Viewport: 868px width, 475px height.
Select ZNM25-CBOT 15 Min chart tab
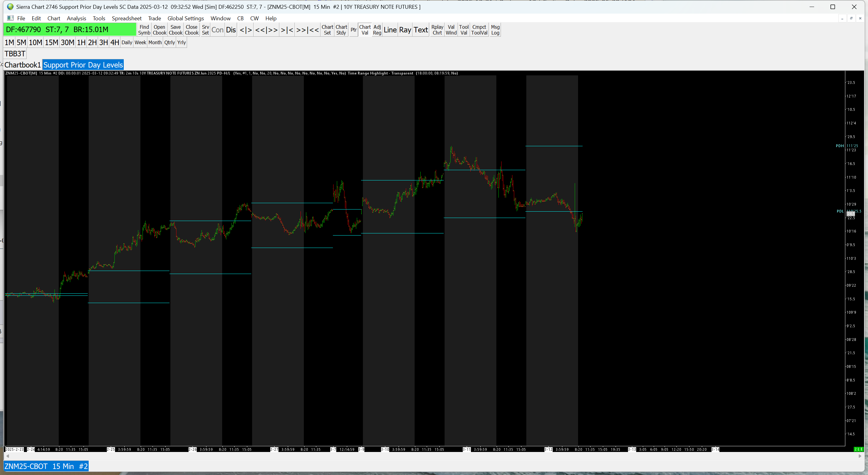(x=46, y=466)
